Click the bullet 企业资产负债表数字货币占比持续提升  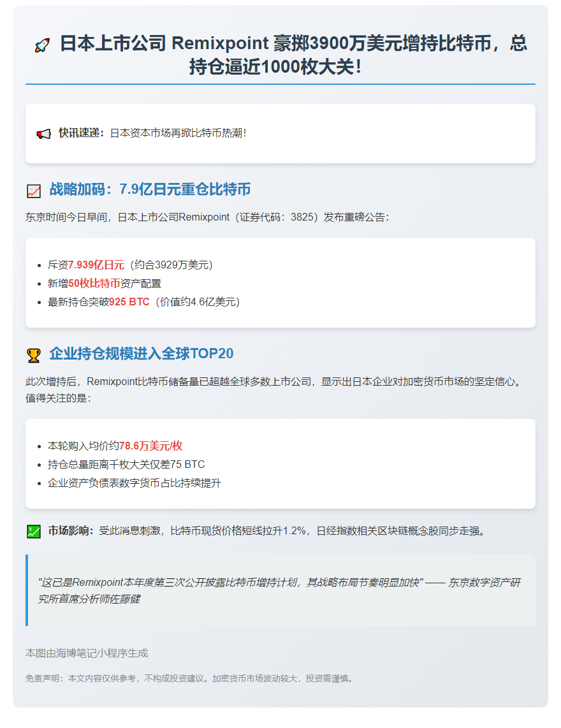[x=135, y=483]
